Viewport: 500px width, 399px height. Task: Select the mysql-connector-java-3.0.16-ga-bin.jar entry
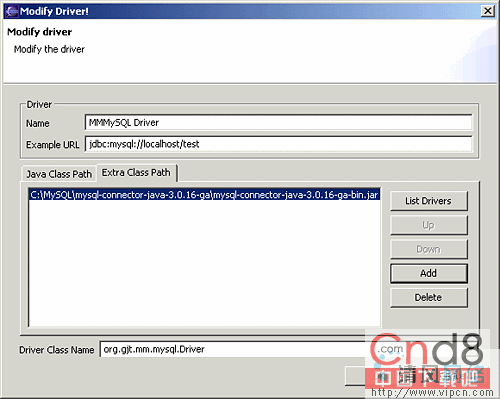pyautogui.click(x=204, y=195)
